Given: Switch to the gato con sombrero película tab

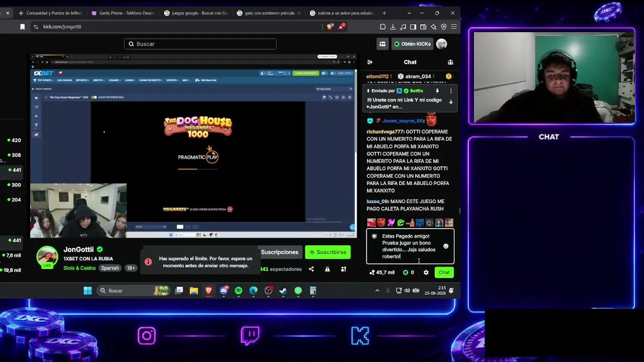Looking at the screenshot, I should point(269,13).
